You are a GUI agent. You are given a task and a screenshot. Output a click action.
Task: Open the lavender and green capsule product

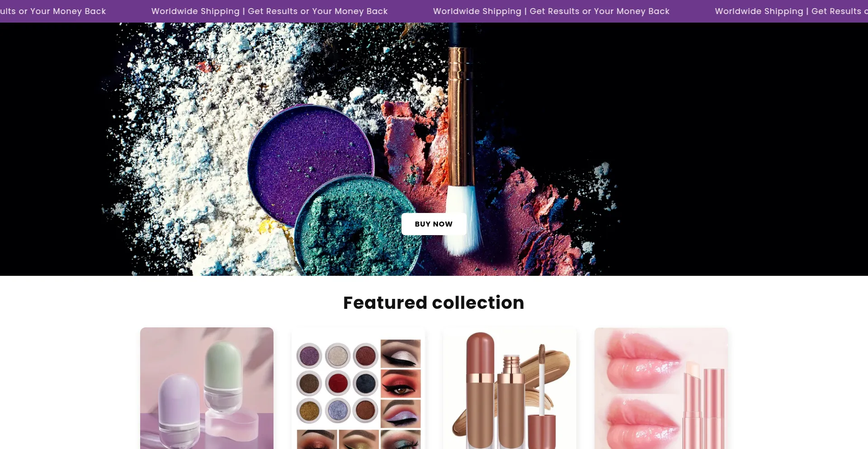(x=207, y=388)
